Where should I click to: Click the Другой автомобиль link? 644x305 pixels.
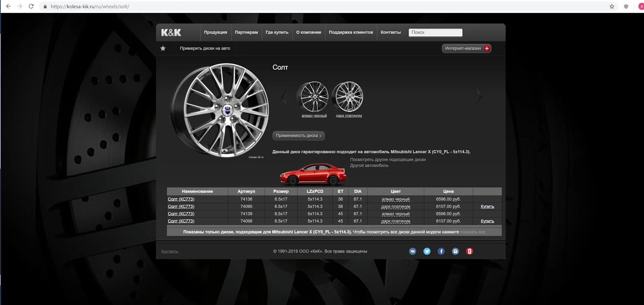(369, 165)
